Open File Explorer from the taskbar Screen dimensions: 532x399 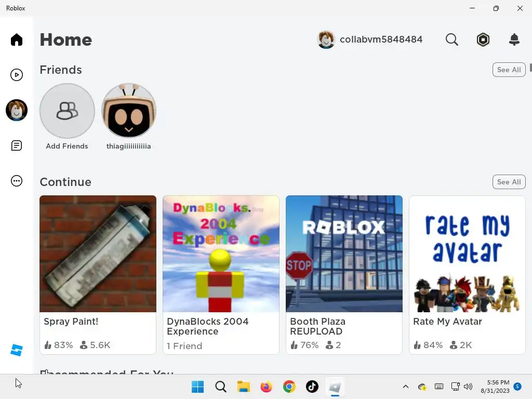[243, 387]
